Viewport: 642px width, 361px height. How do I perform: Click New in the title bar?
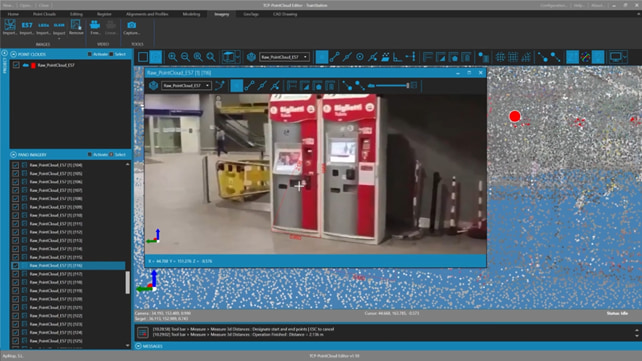click(x=7, y=5)
